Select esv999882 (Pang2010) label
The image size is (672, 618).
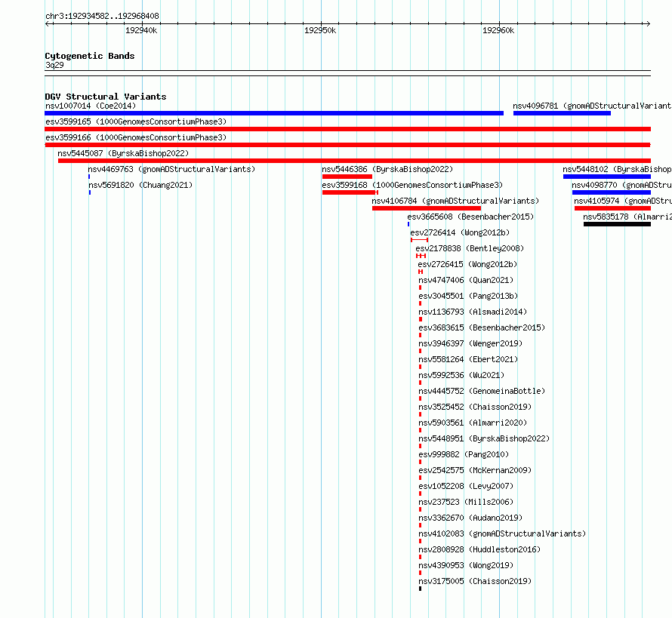(x=464, y=454)
